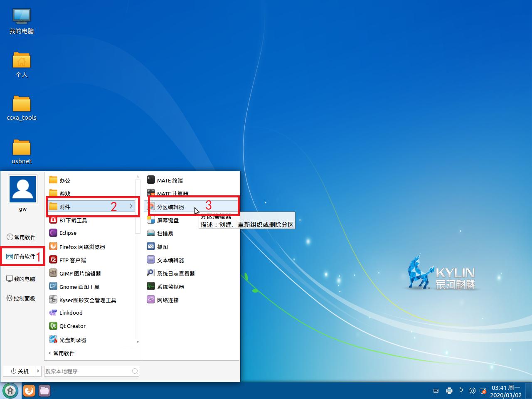The height and width of the screenshot is (399, 532).
Task: Open the volume control in the tray
Action: coord(472,391)
